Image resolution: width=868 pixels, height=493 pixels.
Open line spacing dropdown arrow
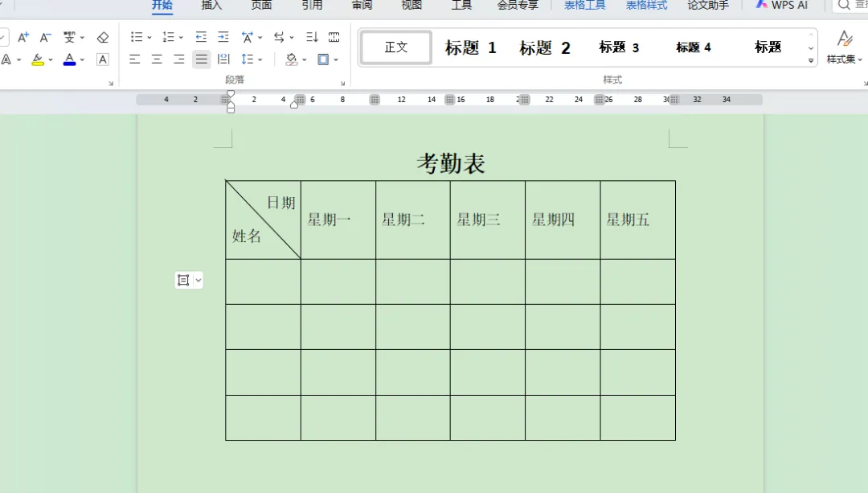260,60
